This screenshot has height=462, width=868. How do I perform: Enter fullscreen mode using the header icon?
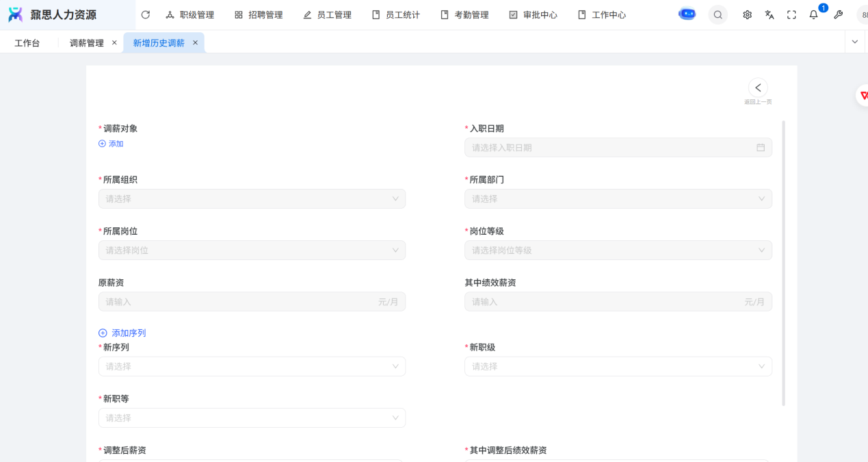791,15
